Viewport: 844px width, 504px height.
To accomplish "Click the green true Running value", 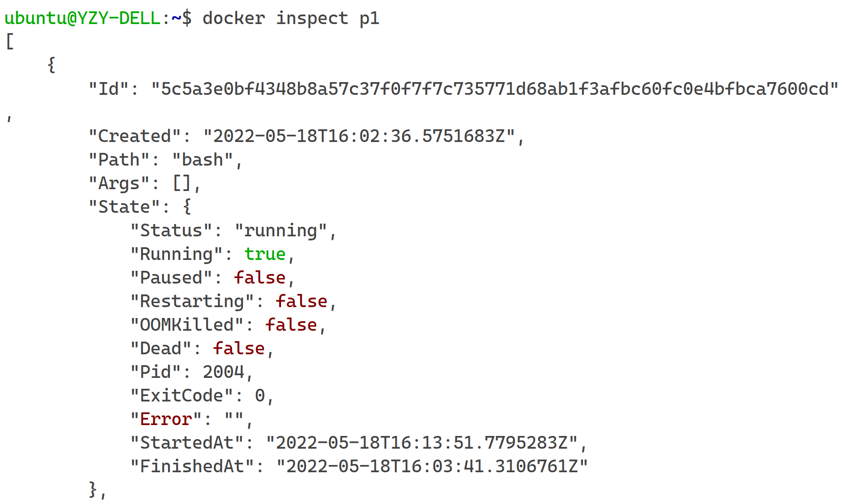I will pos(265,254).
